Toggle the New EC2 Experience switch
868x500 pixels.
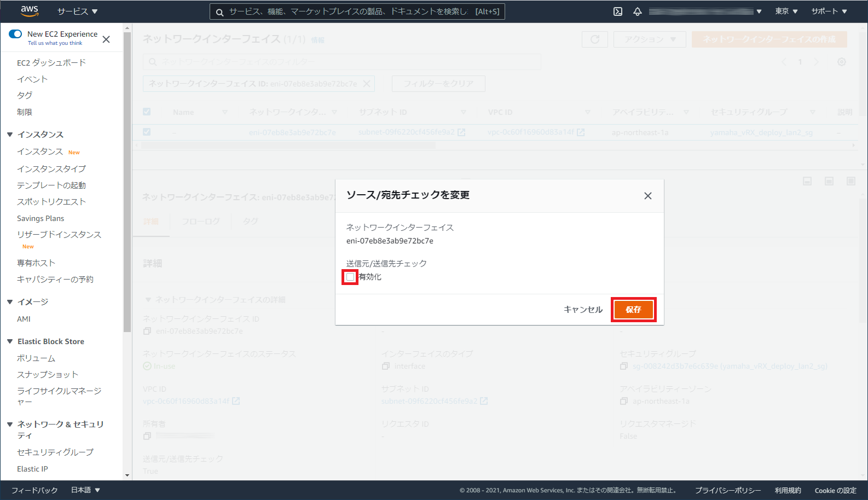tap(15, 34)
